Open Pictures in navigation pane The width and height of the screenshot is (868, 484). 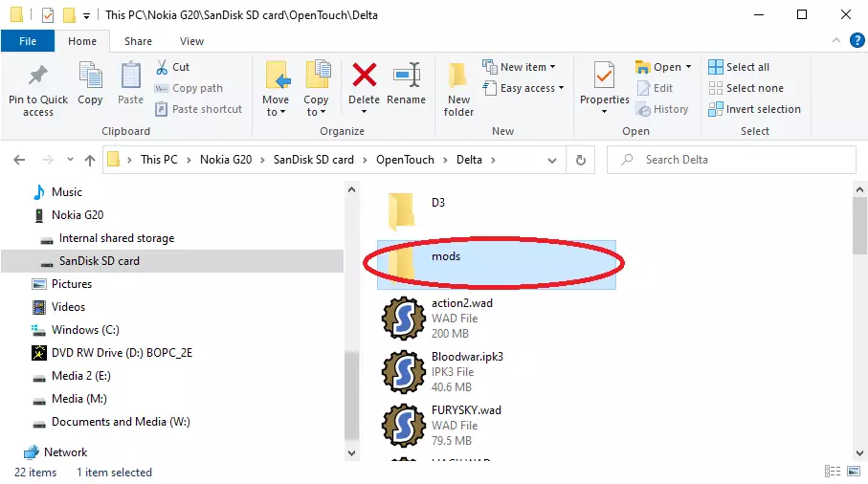point(72,284)
